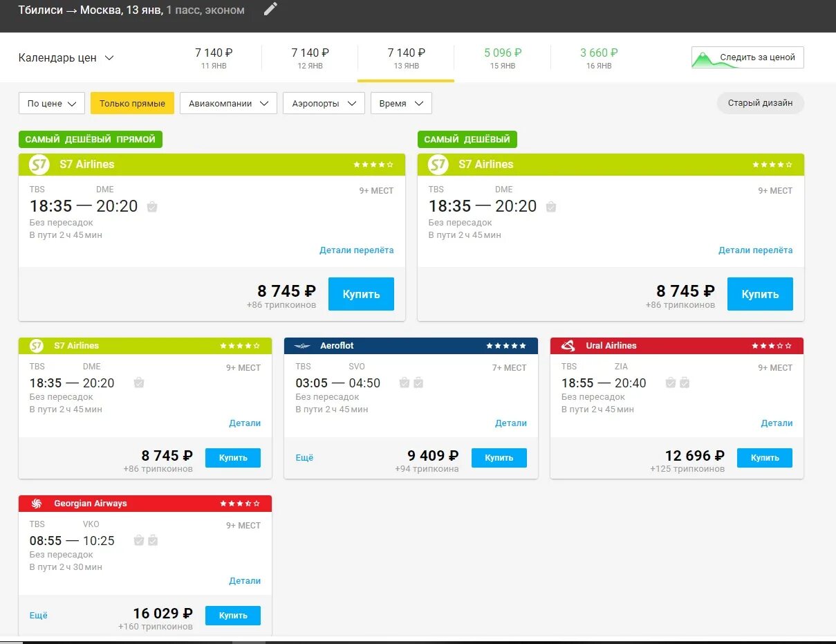Buy the Aeroflot ticket for 9 409 ₽
This screenshot has height=644, width=836.
(x=499, y=458)
